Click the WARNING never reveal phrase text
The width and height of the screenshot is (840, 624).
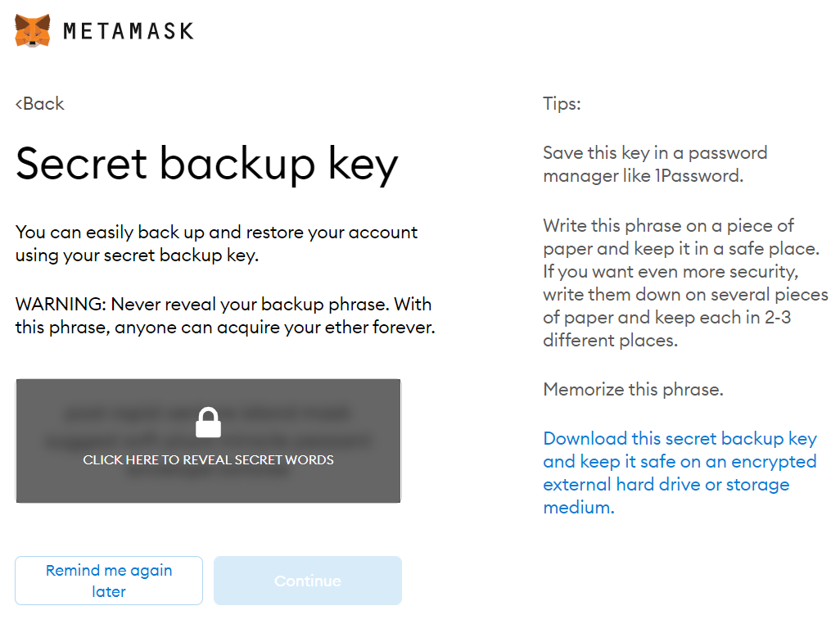pyautogui.click(x=223, y=305)
